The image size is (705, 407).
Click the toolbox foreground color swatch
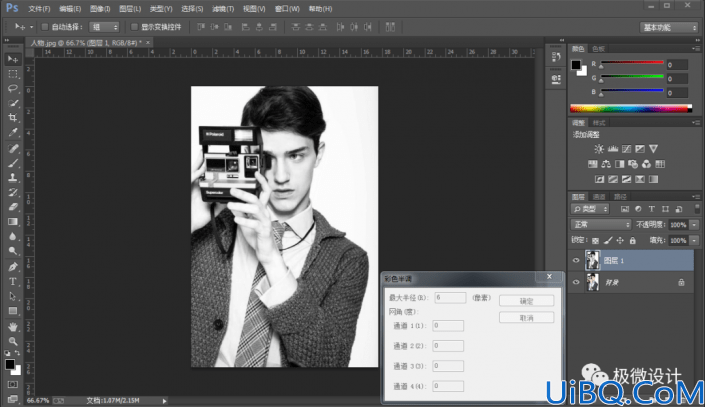(x=10, y=364)
